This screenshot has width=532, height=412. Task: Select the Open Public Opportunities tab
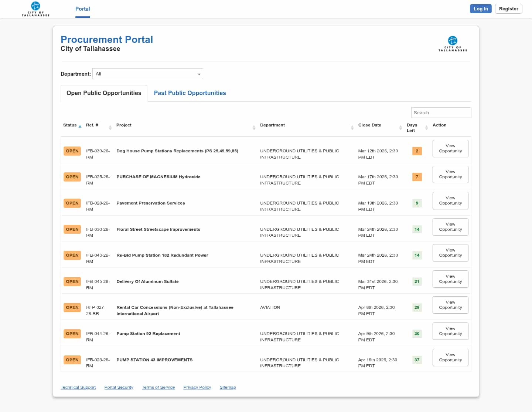pyautogui.click(x=104, y=93)
